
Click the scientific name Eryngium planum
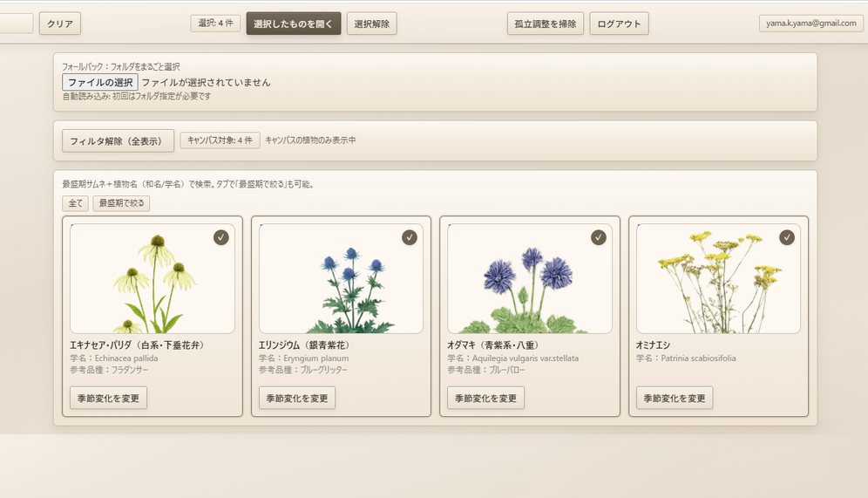pos(316,358)
